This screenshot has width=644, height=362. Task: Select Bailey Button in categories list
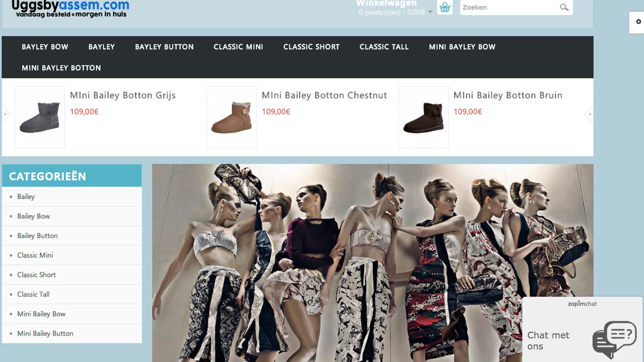37,236
